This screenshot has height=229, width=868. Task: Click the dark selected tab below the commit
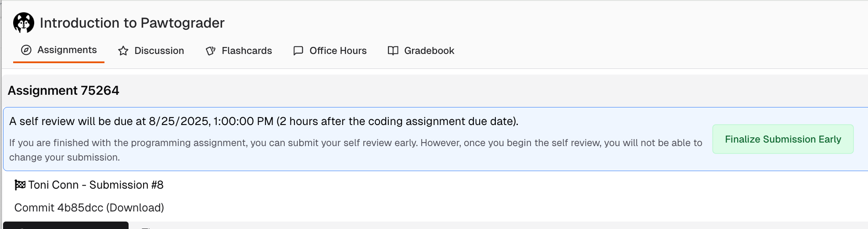(66, 225)
